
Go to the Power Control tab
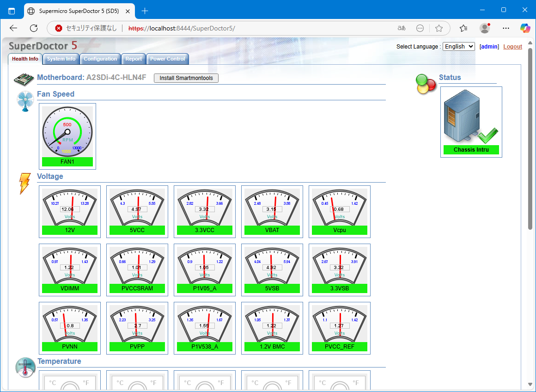[167, 59]
